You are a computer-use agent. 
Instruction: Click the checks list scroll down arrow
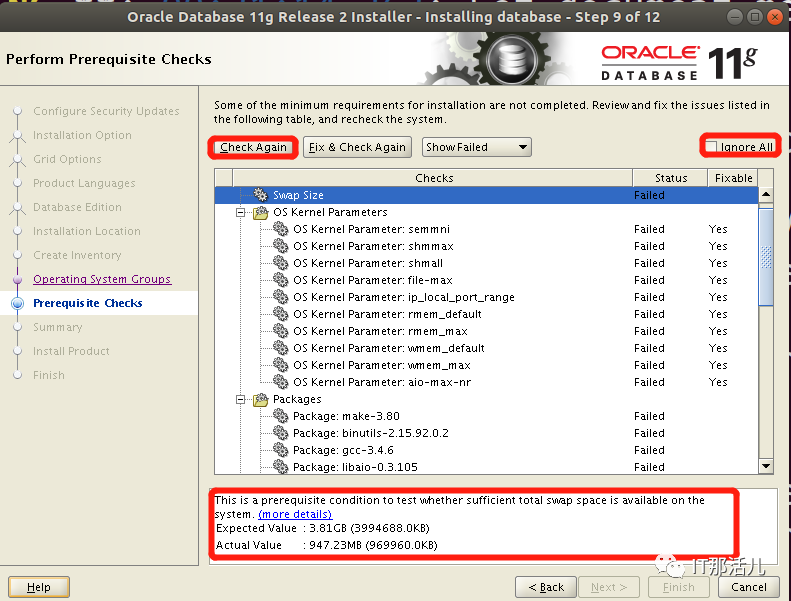766,466
